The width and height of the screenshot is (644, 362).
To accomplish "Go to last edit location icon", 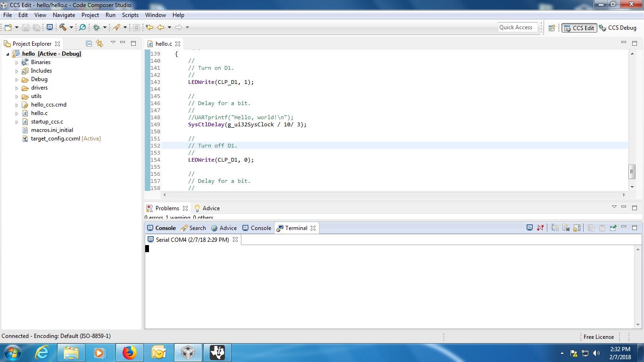I will click(x=149, y=27).
